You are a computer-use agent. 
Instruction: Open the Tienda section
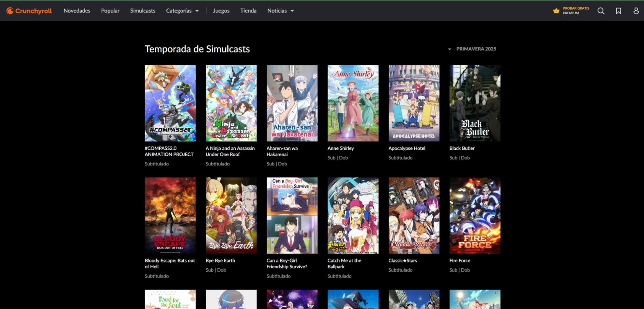click(248, 10)
